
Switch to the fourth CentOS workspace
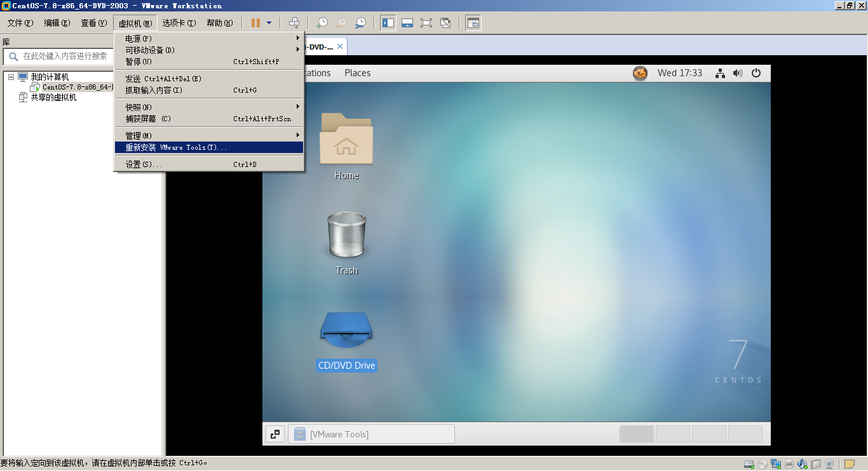pyautogui.click(x=745, y=434)
